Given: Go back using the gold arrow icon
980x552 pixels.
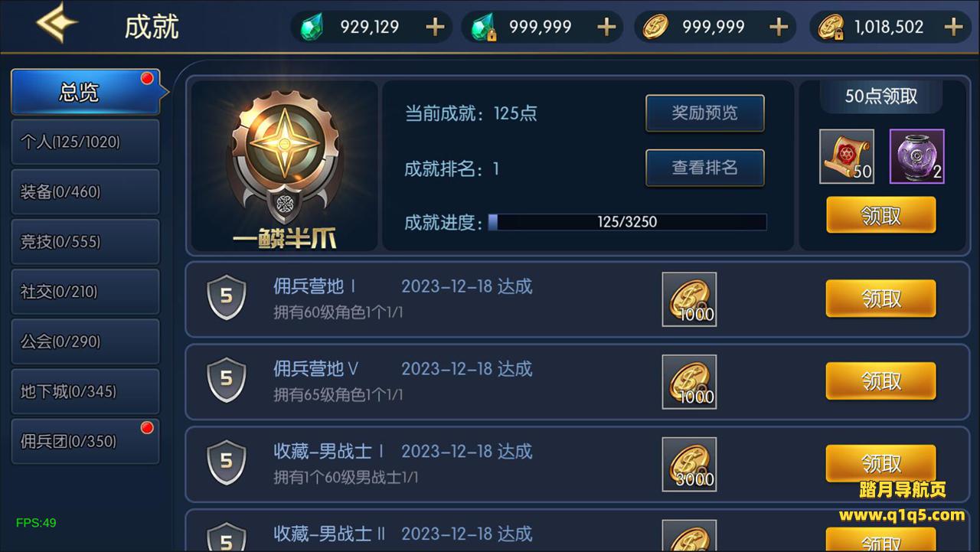Looking at the screenshot, I should pos(57,23).
